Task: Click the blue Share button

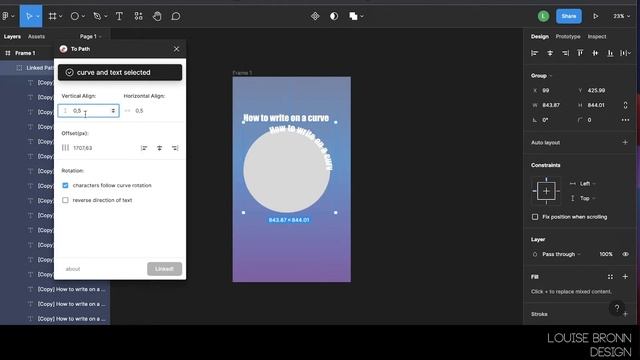Action: (x=569, y=16)
